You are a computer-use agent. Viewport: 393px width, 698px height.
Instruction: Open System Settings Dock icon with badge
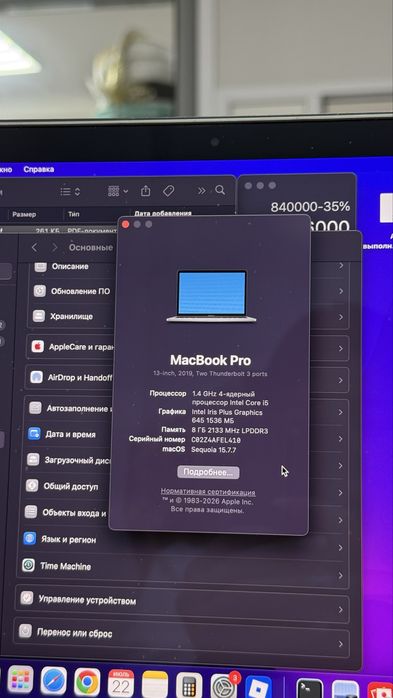coord(224,686)
